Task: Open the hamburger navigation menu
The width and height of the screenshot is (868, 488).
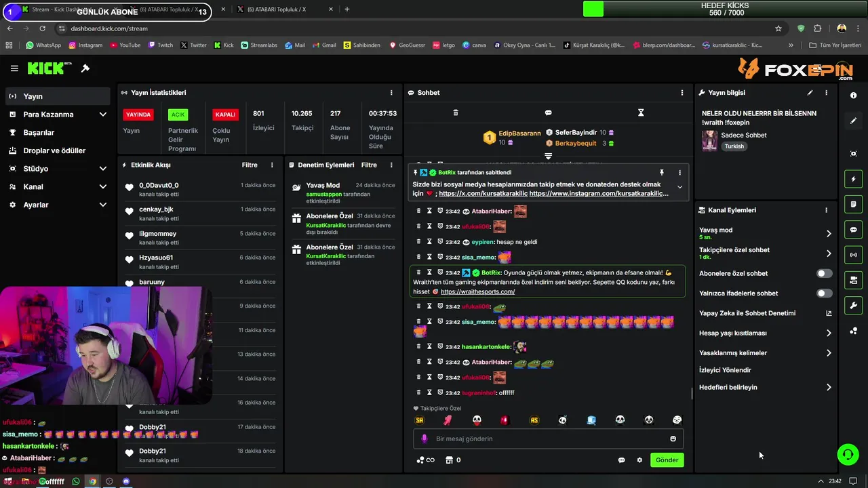Action: [14, 68]
